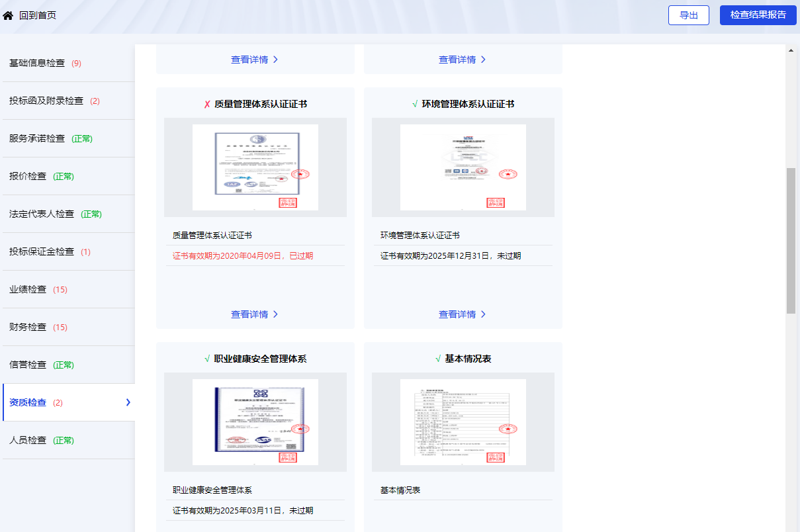Click chevron beside top-right 查看详情 link
Screen dimensions: 800x532
(x=483, y=60)
